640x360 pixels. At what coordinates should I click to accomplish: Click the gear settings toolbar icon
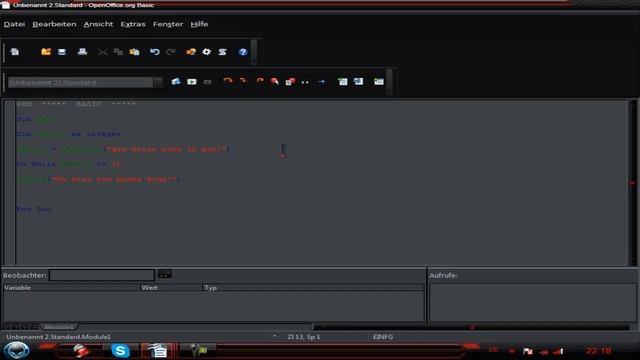[x=207, y=52]
